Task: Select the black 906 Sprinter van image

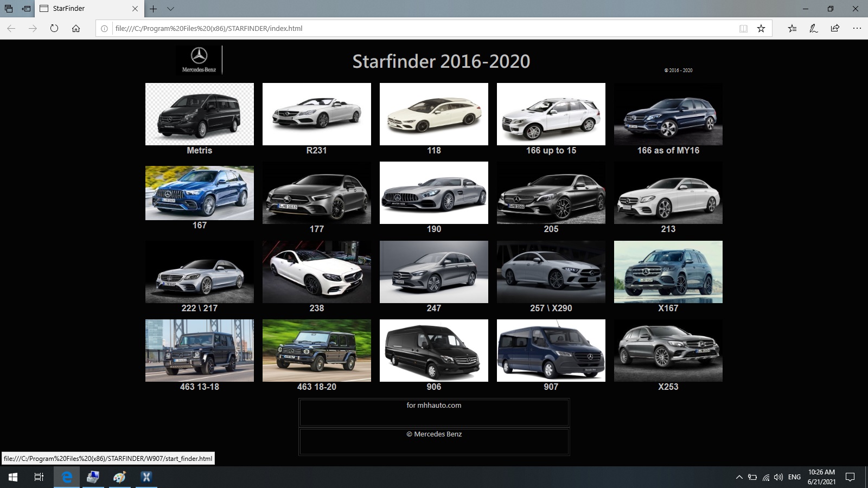Action: pyautogui.click(x=434, y=350)
